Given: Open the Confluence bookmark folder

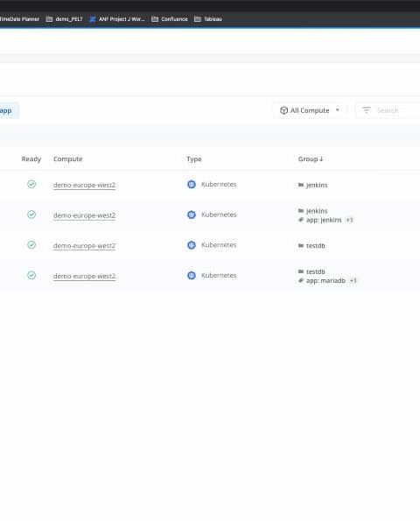Looking at the screenshot, I should coord(170,19).
